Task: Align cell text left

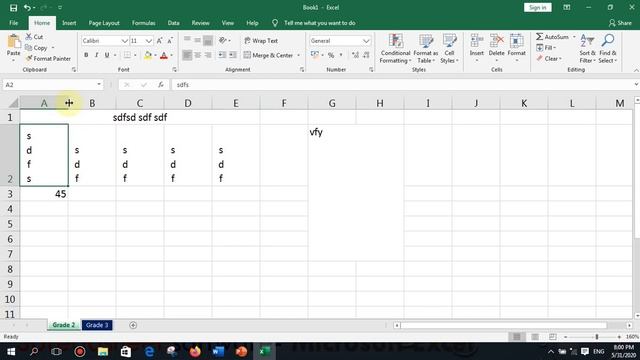Action: (x=187, y=55)
